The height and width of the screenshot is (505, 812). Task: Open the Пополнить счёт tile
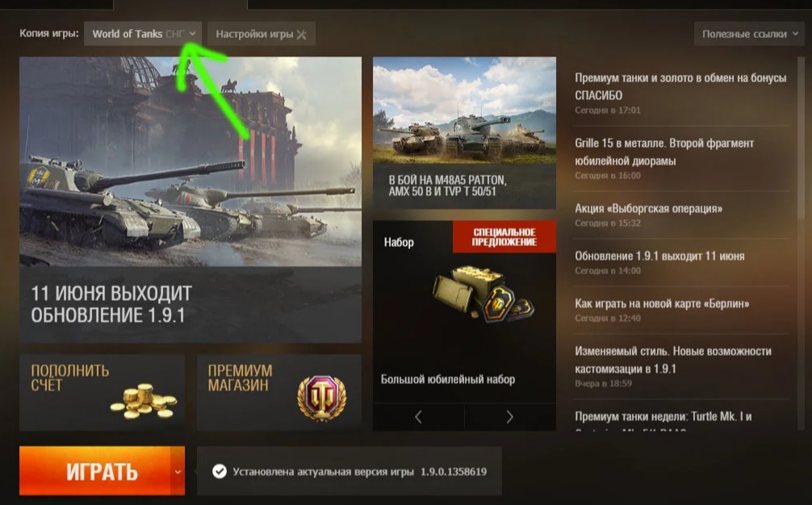(x=102, y=393)
